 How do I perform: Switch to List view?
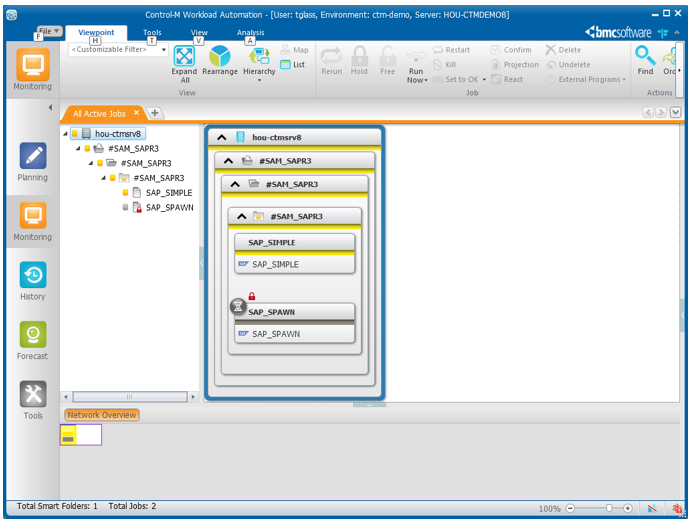[293, 65]
